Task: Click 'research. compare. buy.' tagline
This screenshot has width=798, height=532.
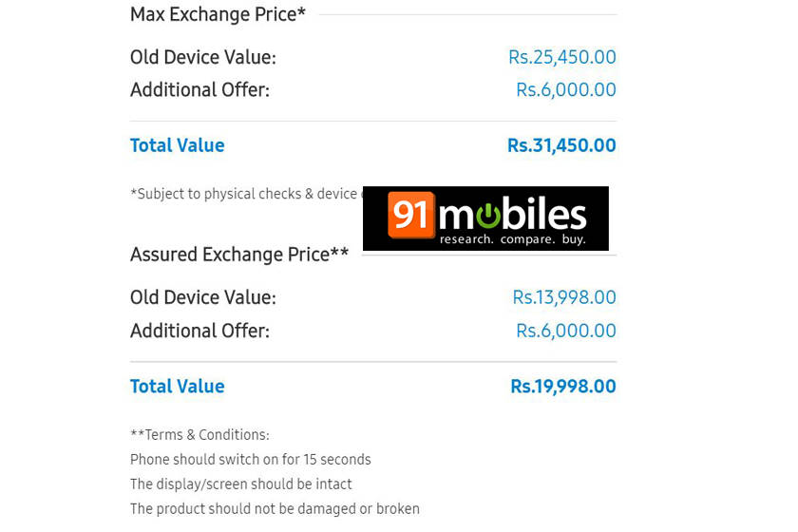Action: click(x=512, y=239)
